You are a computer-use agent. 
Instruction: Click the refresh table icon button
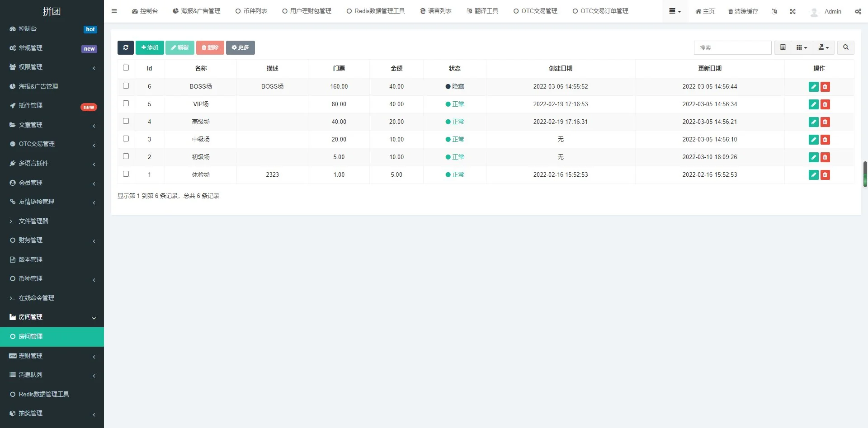[x=125, y=47]
